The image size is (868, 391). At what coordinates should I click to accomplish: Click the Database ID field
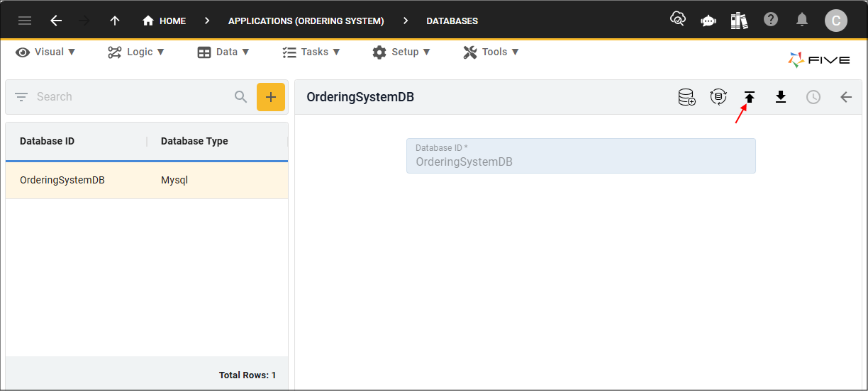coord(581,156)
